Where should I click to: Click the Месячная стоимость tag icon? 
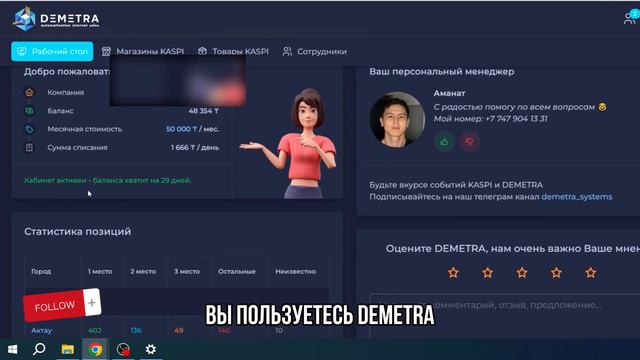click(29, 129)
